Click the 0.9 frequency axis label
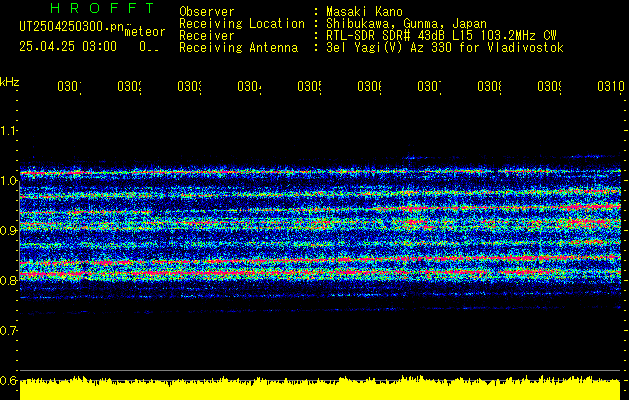Viewport: 629px width, 400px height. 8,230
